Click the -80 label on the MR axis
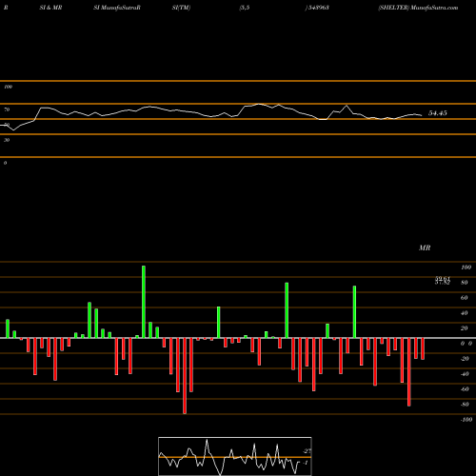 point(465,405)
